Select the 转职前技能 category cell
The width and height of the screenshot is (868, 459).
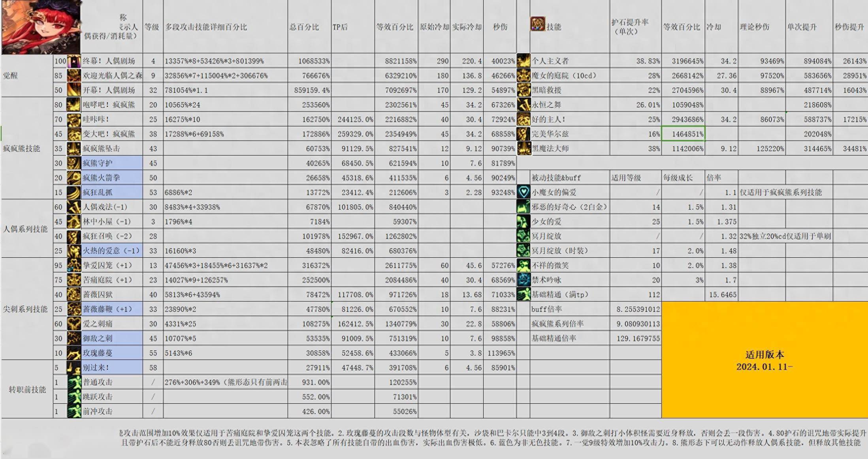tap(27, 390)
